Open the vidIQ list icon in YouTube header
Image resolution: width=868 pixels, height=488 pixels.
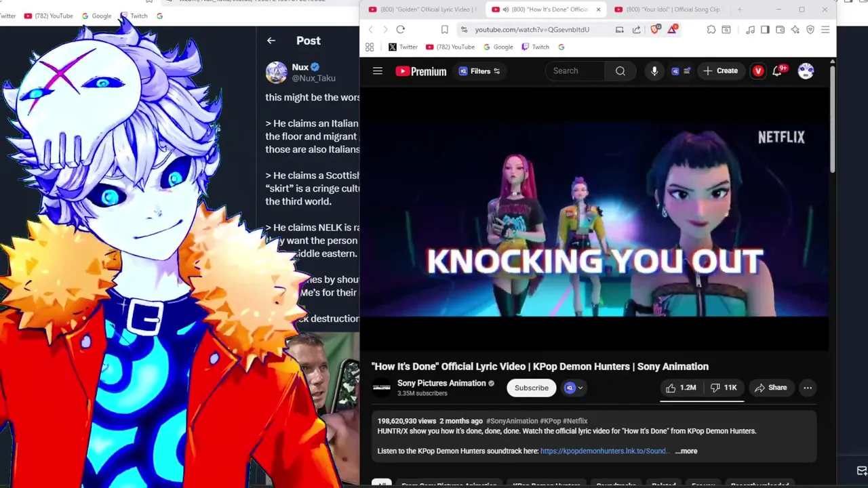(x=681, y=70)
